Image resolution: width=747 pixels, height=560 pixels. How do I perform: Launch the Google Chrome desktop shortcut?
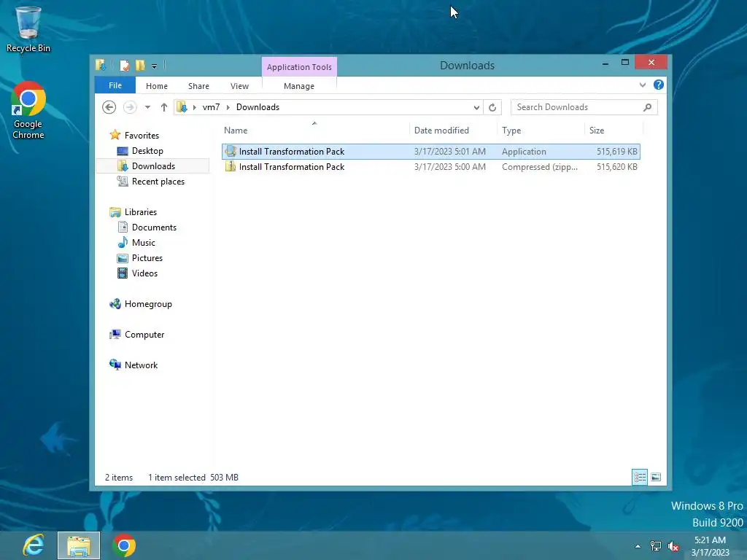coord(28,111)
